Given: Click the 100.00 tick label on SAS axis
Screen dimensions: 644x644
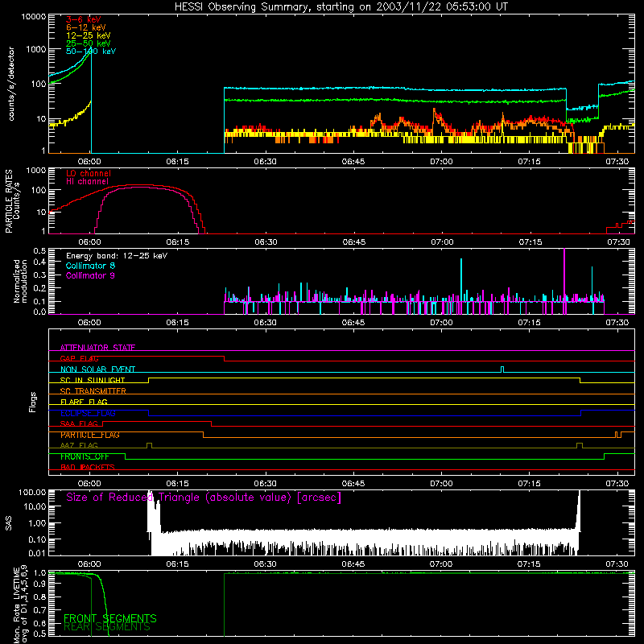Looking at the screenshot, I should pos(32,492).
